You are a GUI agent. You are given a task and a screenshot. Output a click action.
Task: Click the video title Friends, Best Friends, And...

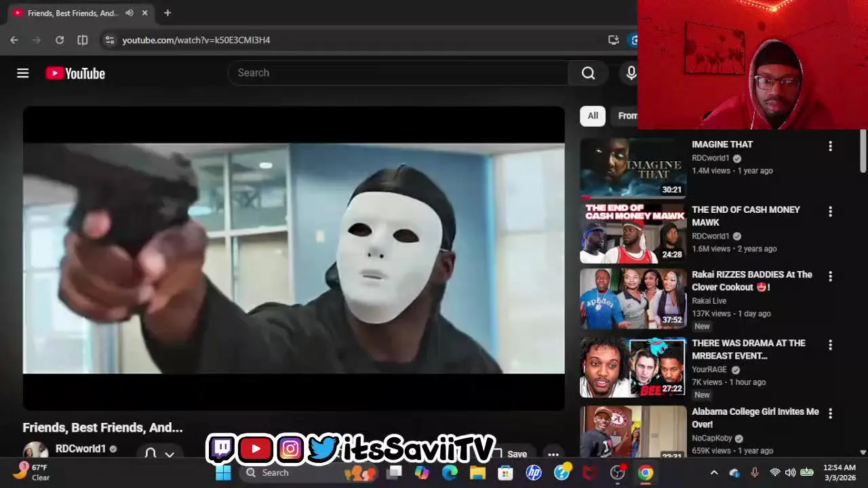click(x=102, y=428)
